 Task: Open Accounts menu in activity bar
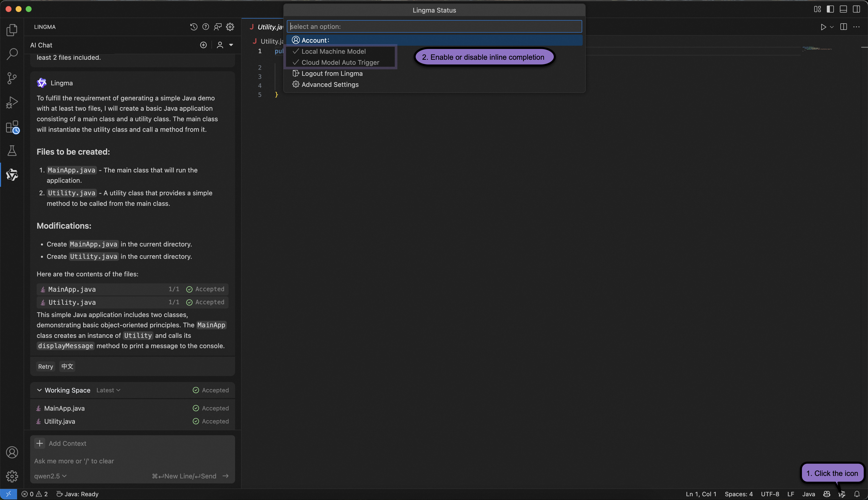tap(12, 452)
